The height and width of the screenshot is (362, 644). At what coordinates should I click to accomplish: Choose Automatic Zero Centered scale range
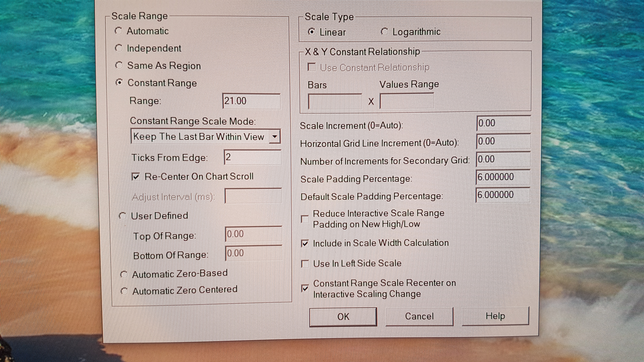(x=124, y=291)
